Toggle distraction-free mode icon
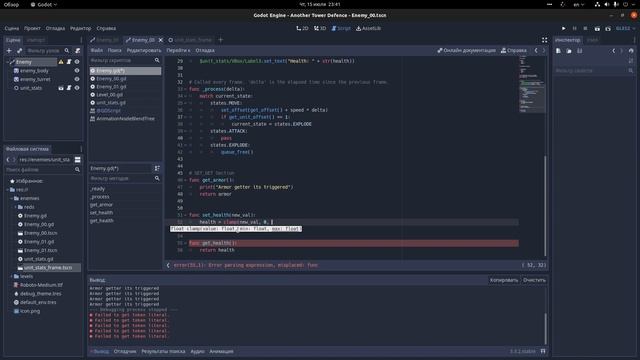640x360 pixels. 544,40
